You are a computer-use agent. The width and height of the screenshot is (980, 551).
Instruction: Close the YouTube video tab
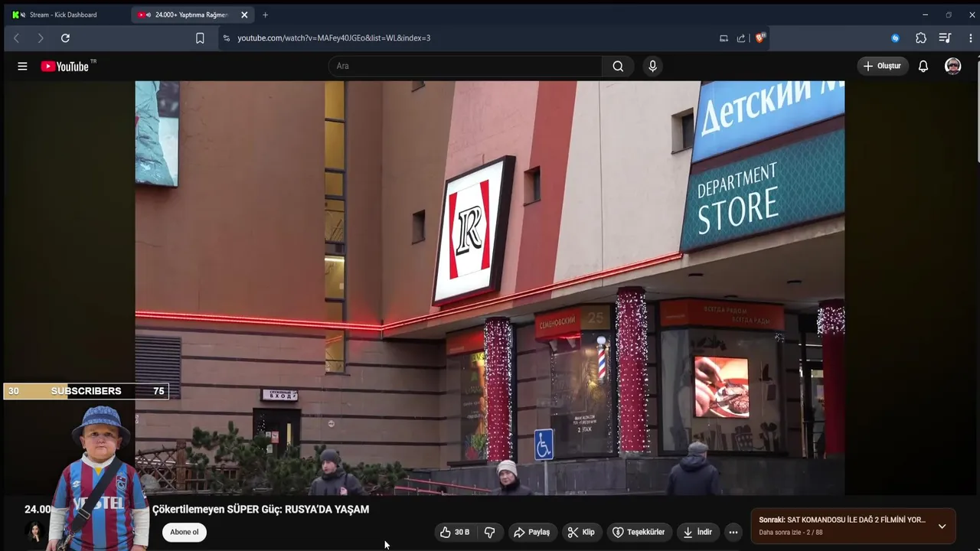point(244,15)
